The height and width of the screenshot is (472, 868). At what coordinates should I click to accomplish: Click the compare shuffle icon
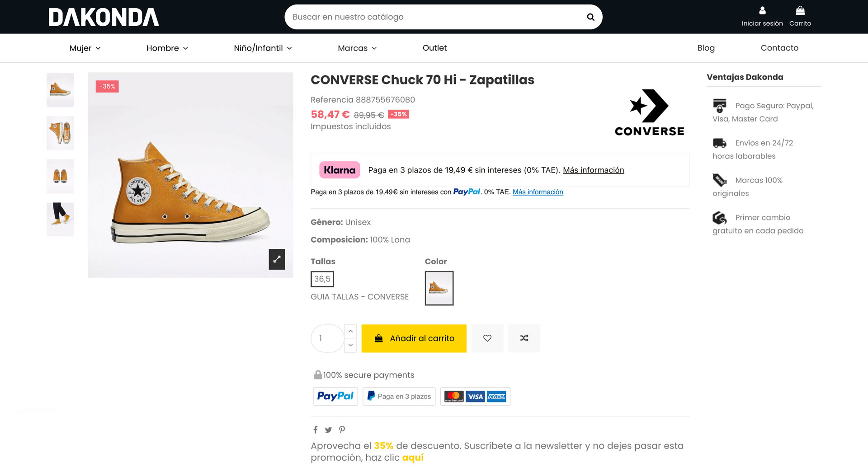[524, 338]
